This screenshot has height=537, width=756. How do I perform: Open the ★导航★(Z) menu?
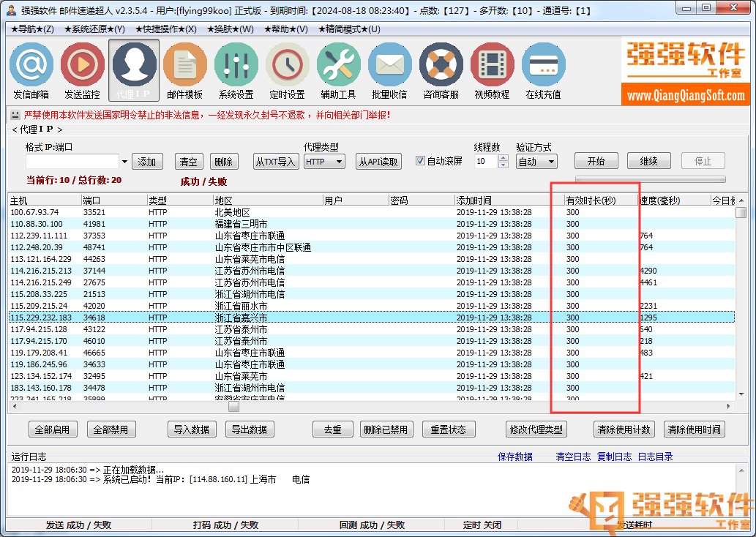pos(32,29)
